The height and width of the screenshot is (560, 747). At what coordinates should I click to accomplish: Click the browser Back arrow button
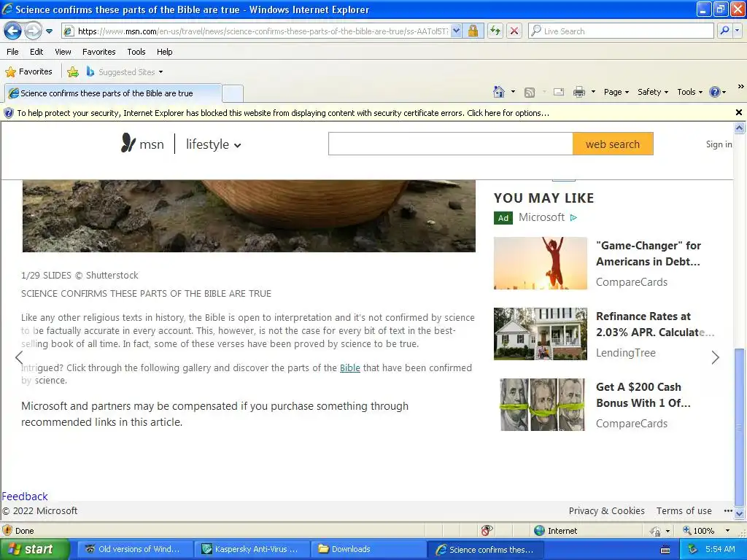tap(12, 31)
